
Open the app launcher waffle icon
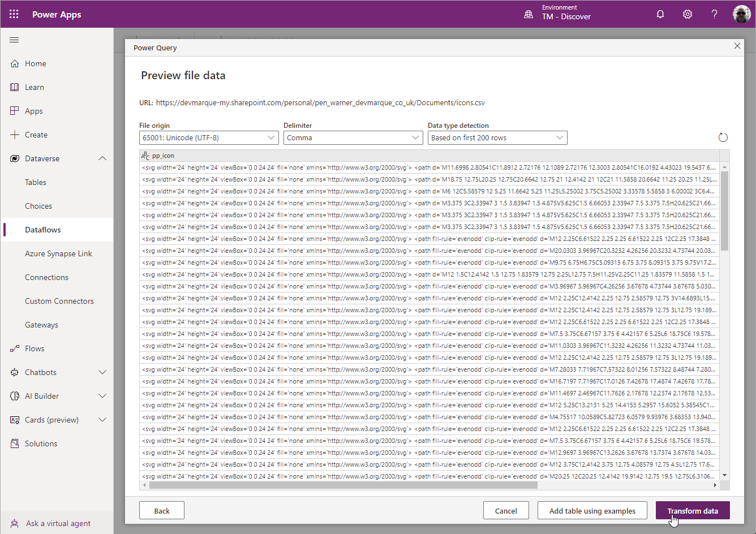(14, 14)
